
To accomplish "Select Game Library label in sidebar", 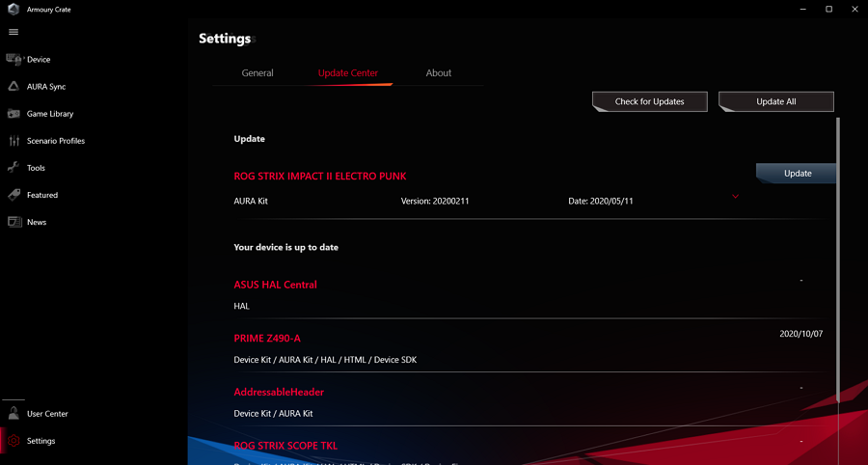I will point(50,114).
